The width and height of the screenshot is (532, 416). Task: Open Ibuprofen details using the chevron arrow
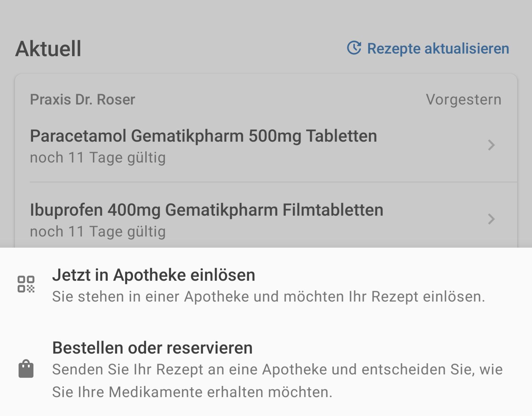point(491,219)
